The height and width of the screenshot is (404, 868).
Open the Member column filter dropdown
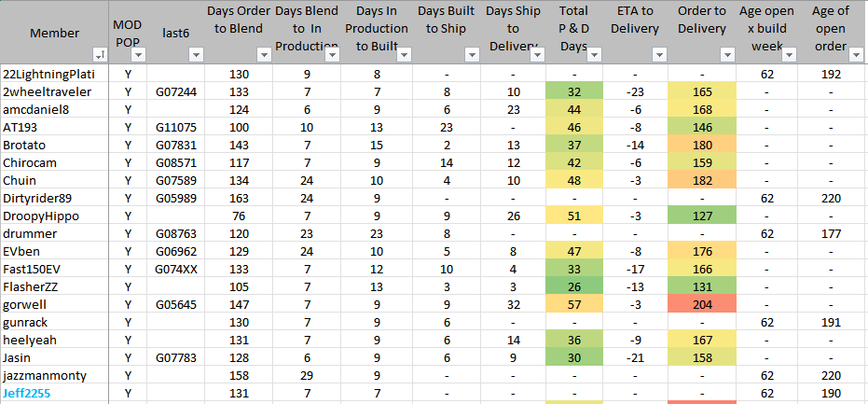coord(100,55)
